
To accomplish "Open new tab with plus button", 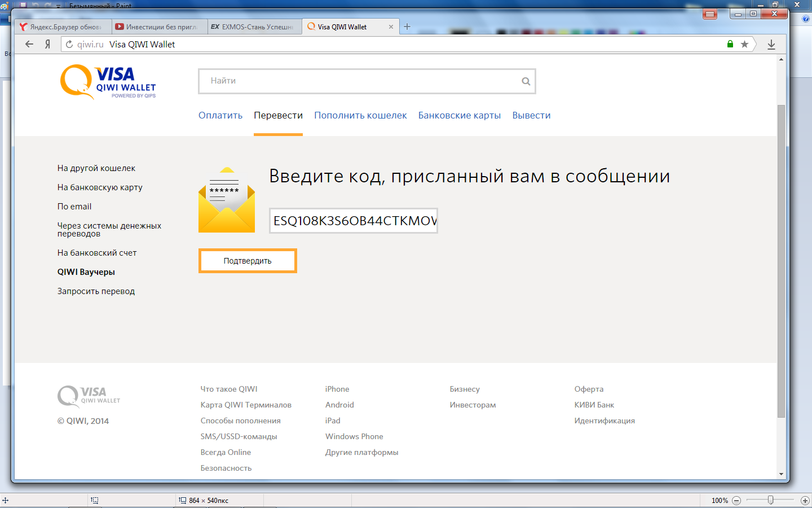I will point(407,27).
